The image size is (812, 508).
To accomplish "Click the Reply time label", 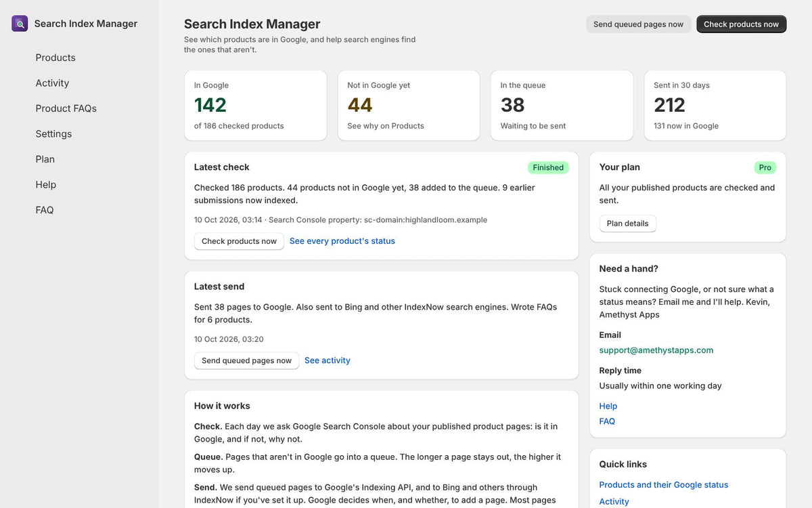I will (x=621, y=371).
